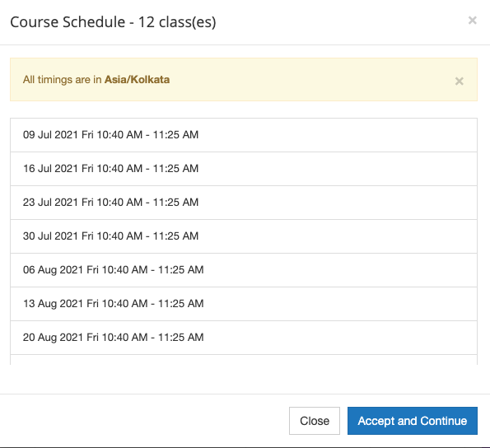Click the Course Schedule dialog title
Viewport: 490px width, 448px height.
point(113,22)
